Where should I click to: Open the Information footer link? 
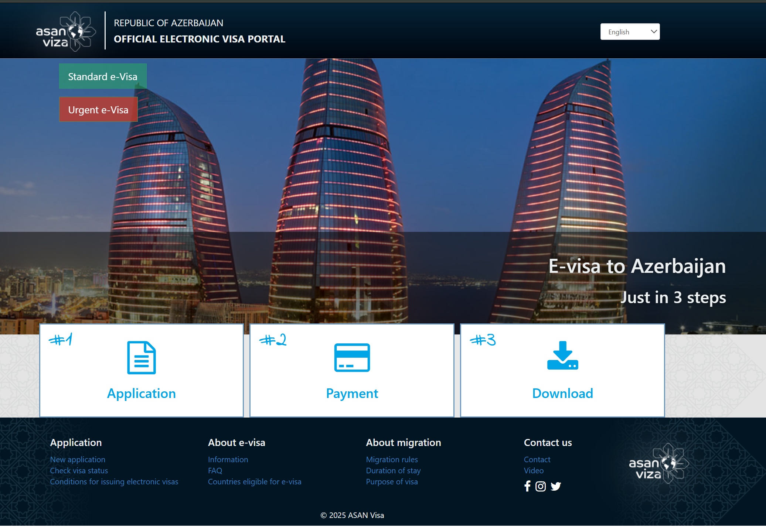click(228, 460)
